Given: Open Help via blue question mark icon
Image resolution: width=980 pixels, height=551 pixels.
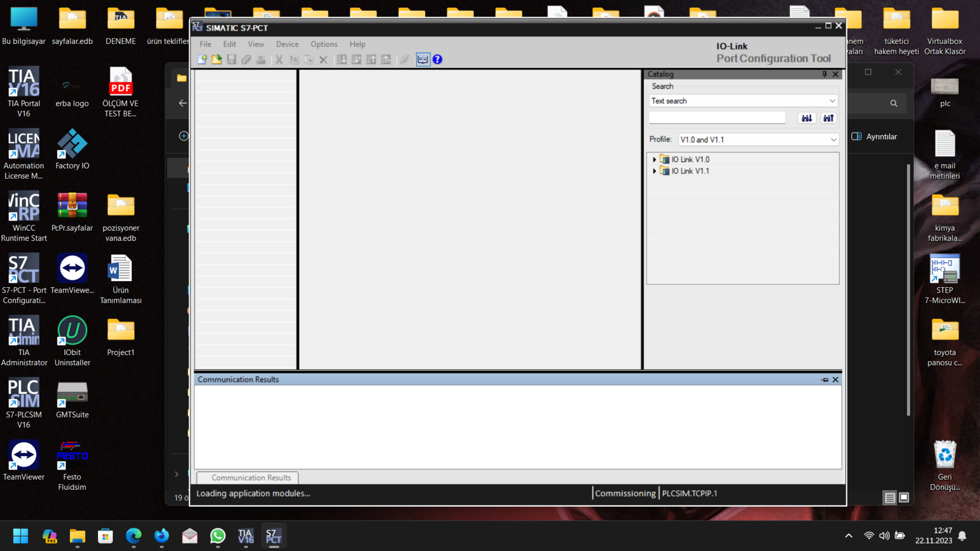Looking at the screenshot, I should point(437,59).
